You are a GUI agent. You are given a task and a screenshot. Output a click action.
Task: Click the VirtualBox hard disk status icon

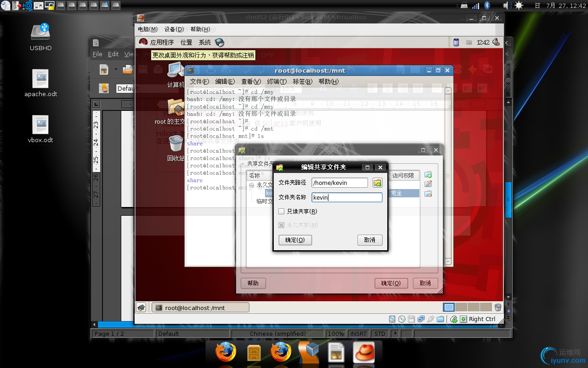(392, 319)
